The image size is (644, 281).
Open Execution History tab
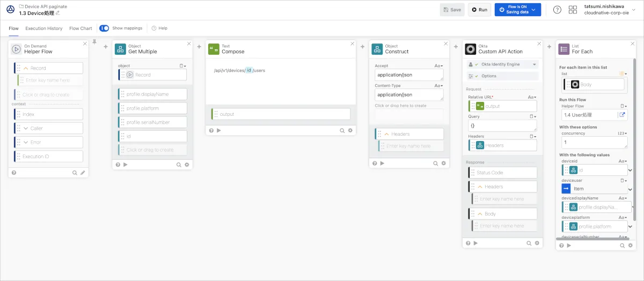(44, 28)
